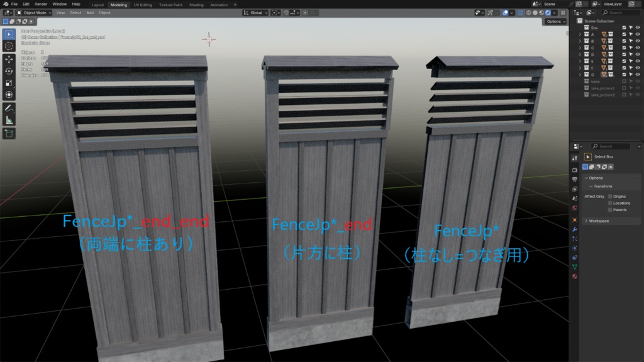
Task: Open the World properties tab
Action: click(575, 207)
